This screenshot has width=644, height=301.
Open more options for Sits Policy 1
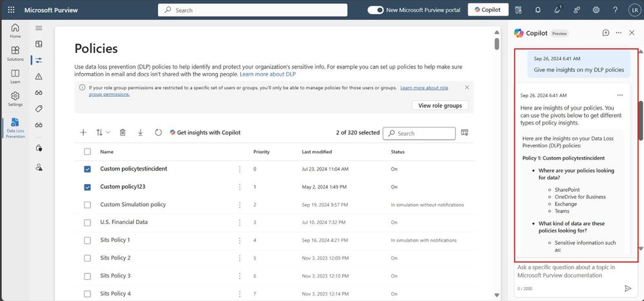point(240,240)
